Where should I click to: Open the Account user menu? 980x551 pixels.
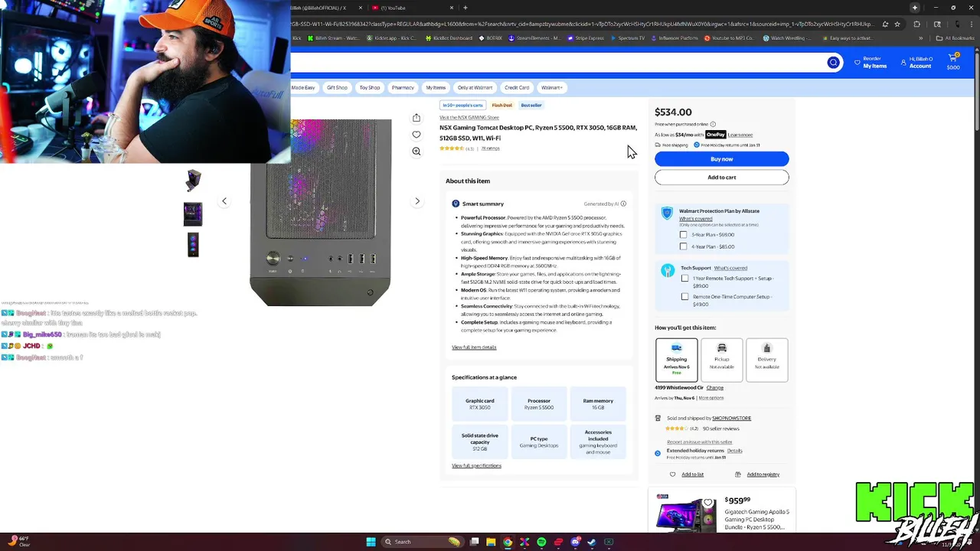[916, 63]
